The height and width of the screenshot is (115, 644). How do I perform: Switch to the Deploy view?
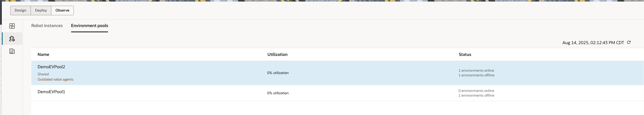[41, 11]
